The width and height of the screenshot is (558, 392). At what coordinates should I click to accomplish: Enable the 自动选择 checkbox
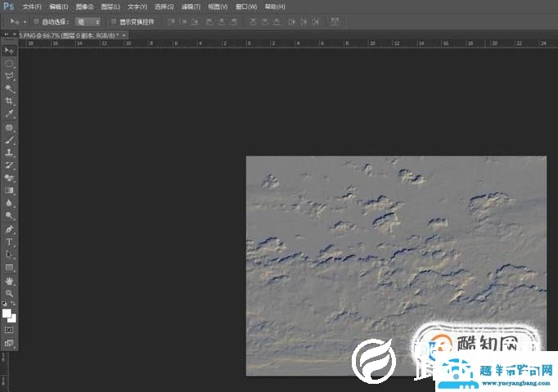pyautogui.click(x=36, y=21)
